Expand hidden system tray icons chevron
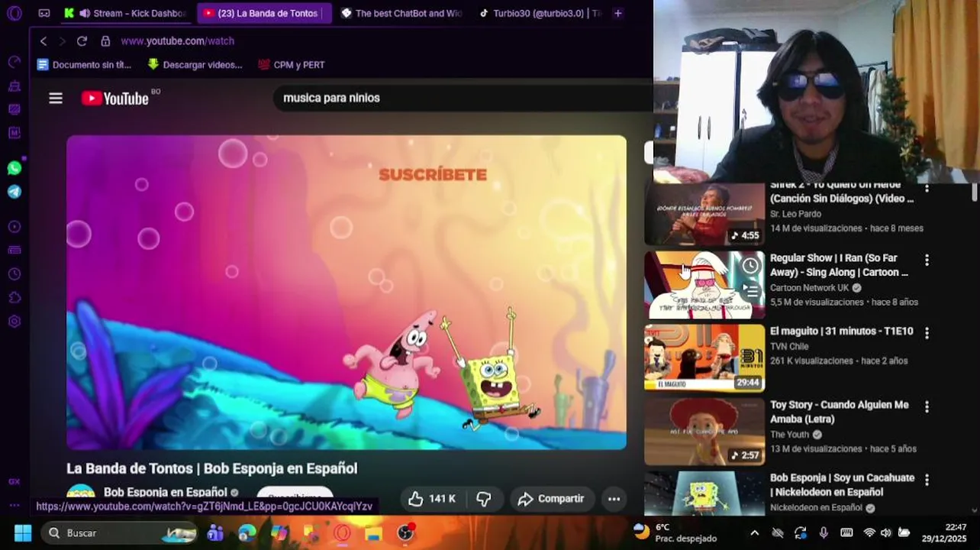The image size is (980, 550). [754, 533]
